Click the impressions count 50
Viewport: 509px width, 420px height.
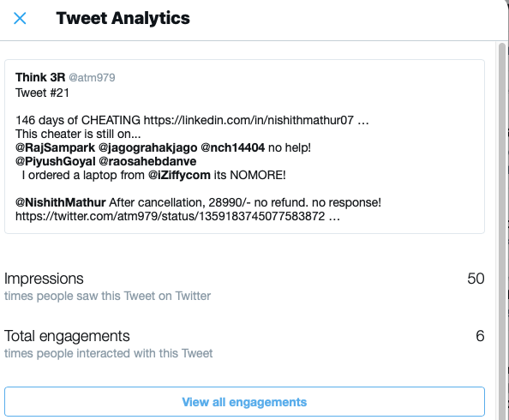point(476,279)
